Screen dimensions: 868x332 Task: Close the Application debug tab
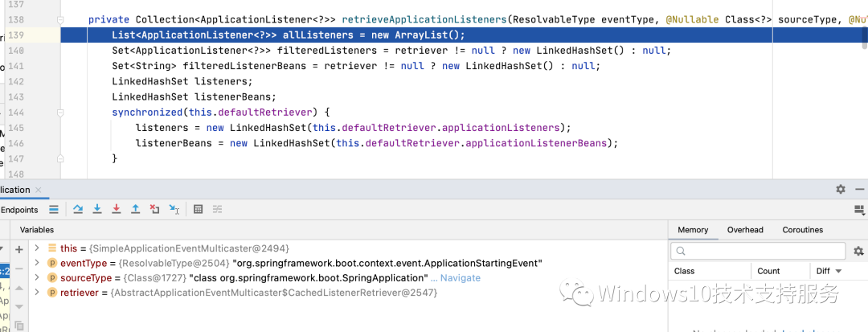coord(39,190)
